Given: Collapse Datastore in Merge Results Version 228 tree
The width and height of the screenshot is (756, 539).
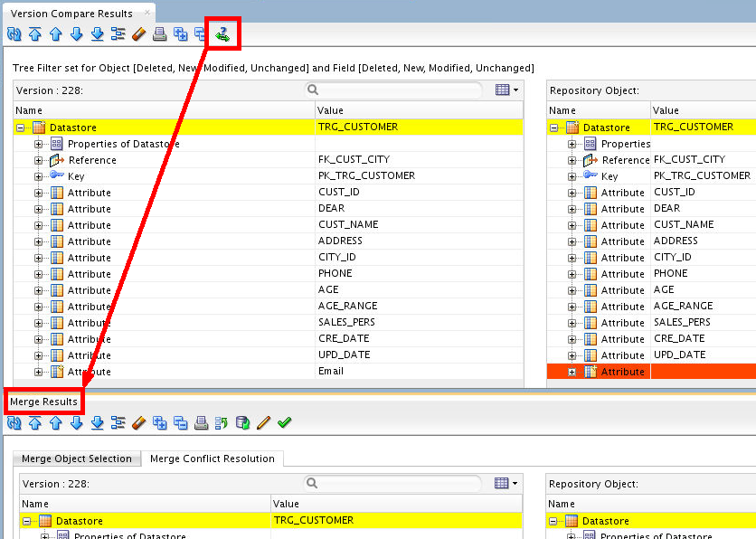Looking at the screenshot, I should (26, 521).
